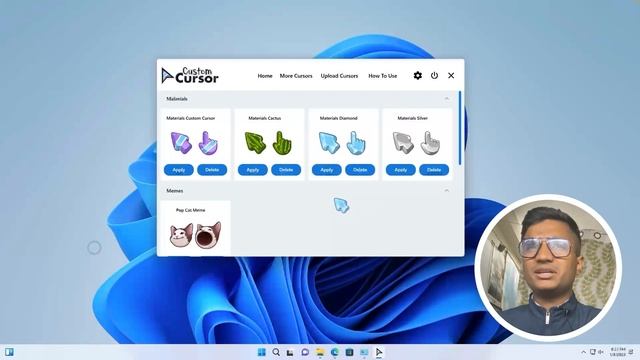Open Microsoft Edge on taskbar
Viewport: 640px width, 360px height.
[x=335, y=352]
